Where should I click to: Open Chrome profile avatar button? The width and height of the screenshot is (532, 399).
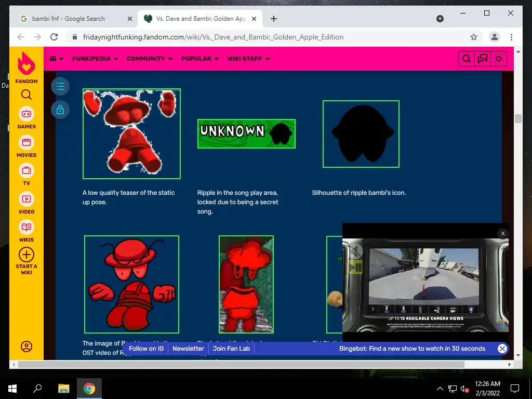point(495,37)
